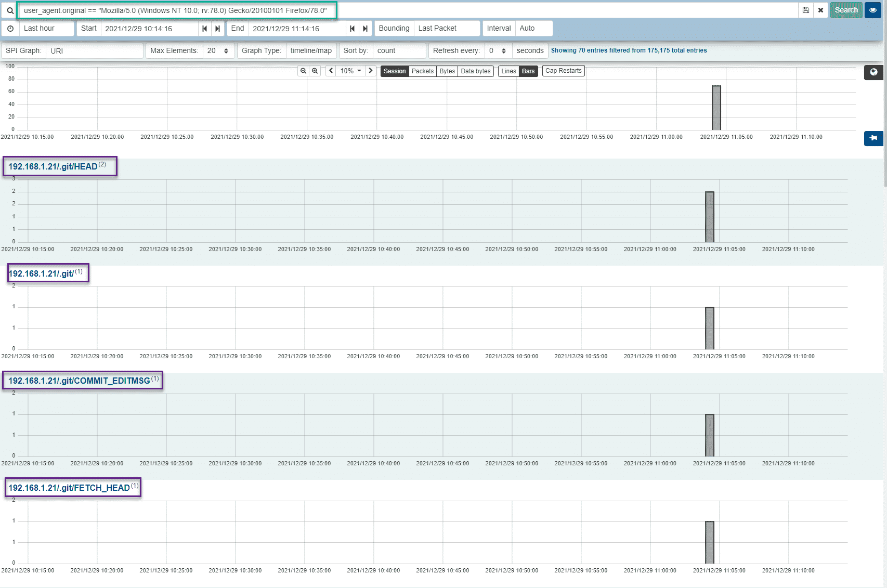This screenshot has height=588, width=887.
Task: Switch to the Data bytes graph tab
Action: 475,71
